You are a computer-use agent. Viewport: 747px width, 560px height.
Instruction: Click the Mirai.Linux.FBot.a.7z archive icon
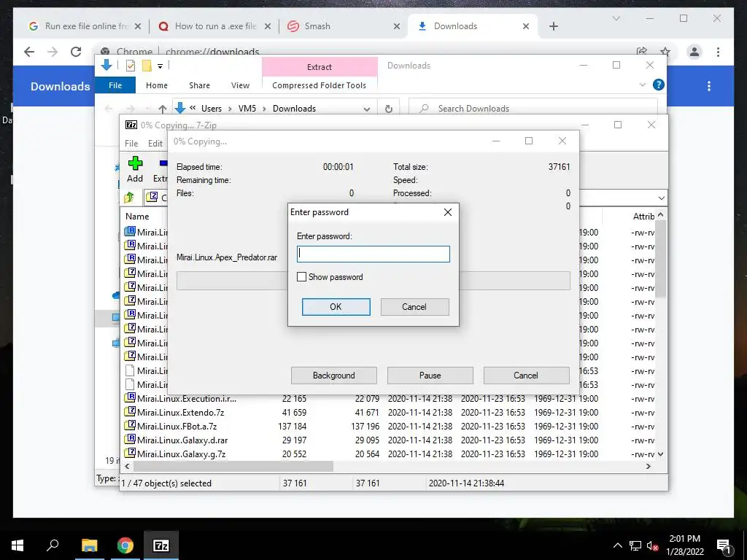[x=130, y=425]
